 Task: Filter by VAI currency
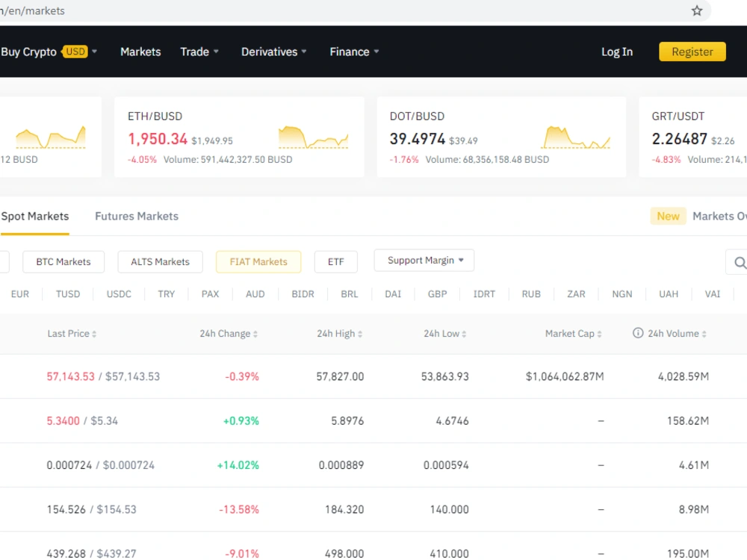[x=713, y=293]
